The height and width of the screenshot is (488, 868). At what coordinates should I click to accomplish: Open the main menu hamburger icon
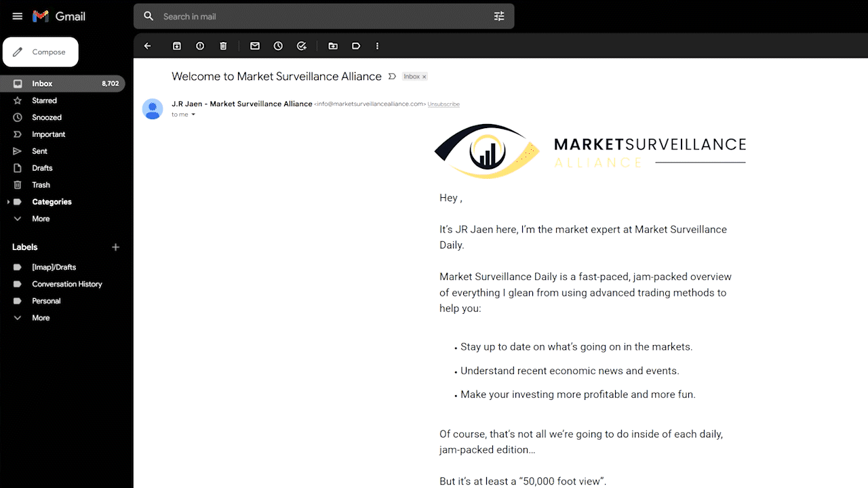[x=18, y=16]
